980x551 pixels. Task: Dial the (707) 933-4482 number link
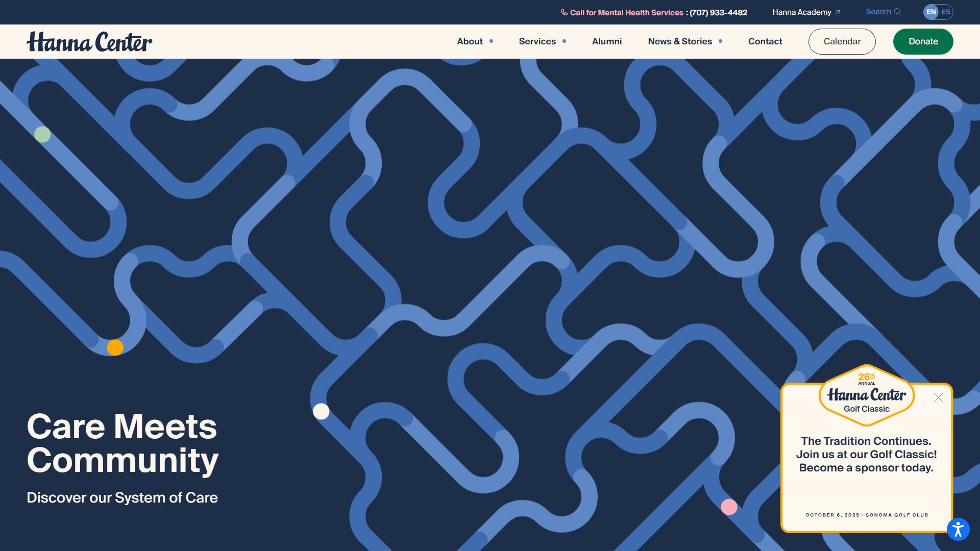click(x=718, y=12)
